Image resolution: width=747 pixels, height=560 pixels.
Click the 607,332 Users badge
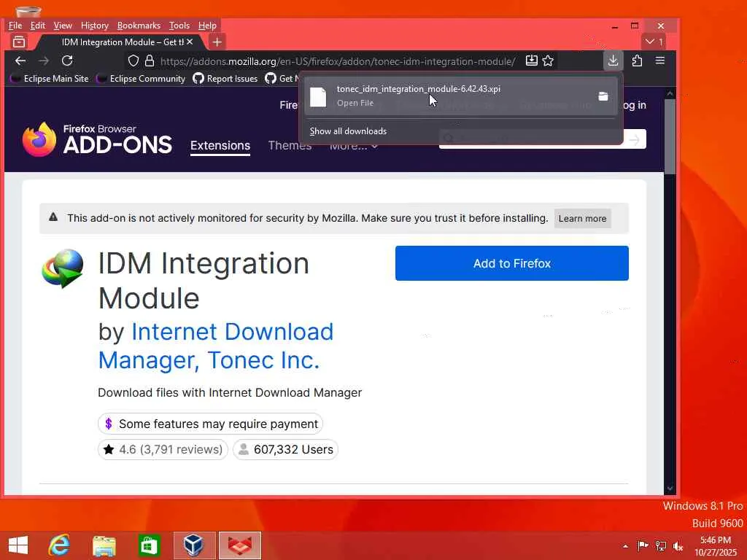285,449
